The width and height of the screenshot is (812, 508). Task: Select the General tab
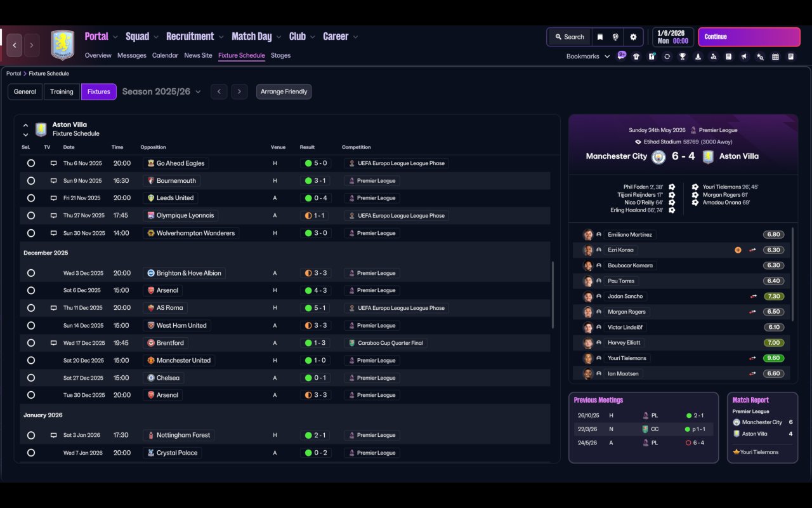pos(25,91)
